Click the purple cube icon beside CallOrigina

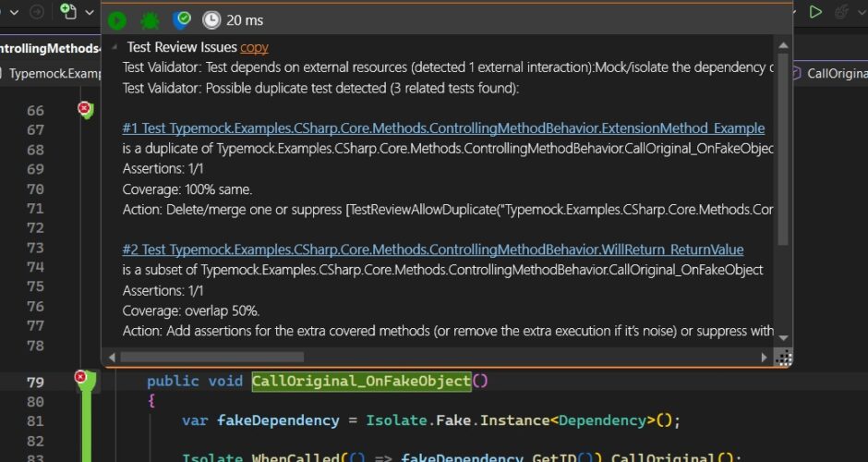click(x=795, y=73)
